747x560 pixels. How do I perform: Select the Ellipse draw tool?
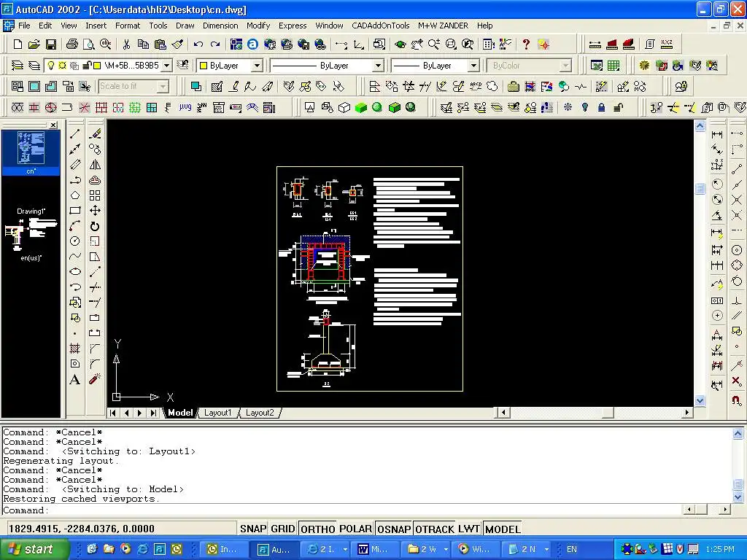pos(75,271)
